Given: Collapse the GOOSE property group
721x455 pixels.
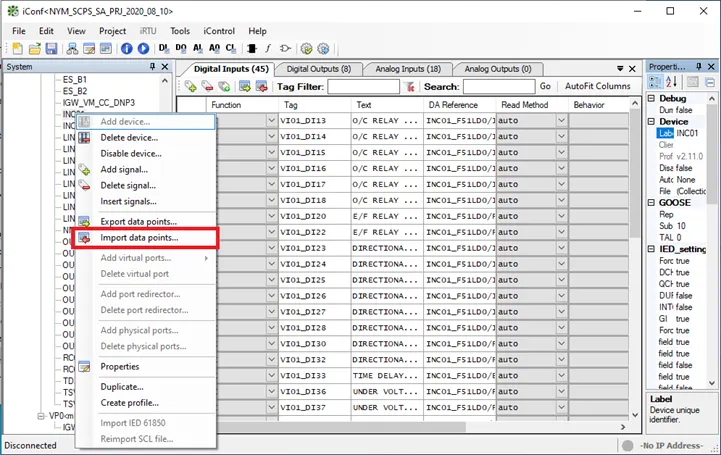Looking at the screenshot, I should (x=651, y=202).
